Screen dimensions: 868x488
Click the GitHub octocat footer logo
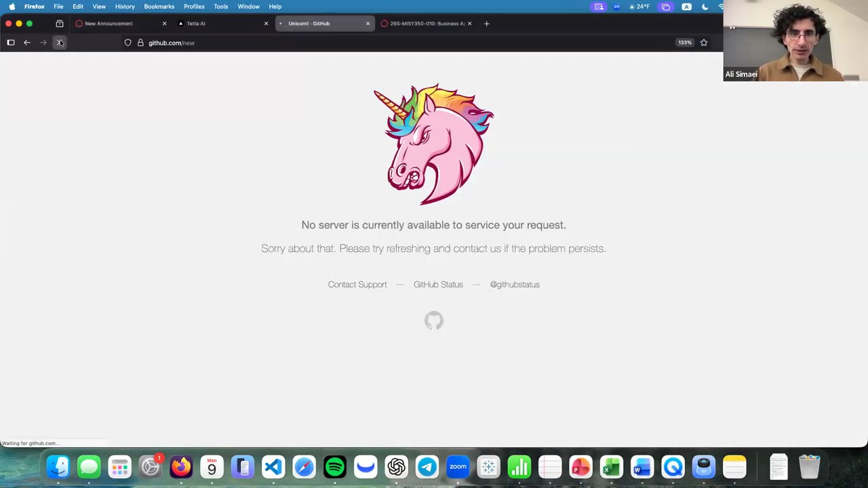[434, 321]
